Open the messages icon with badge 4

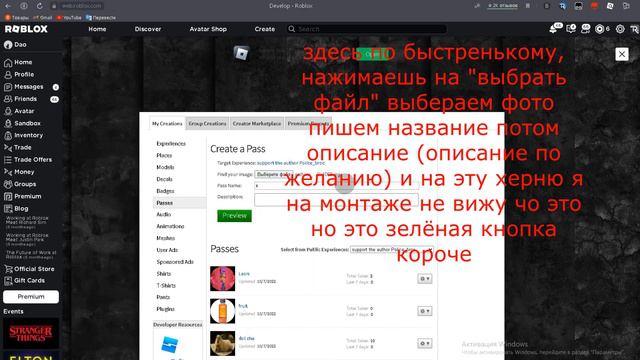(x=571, y=29)
